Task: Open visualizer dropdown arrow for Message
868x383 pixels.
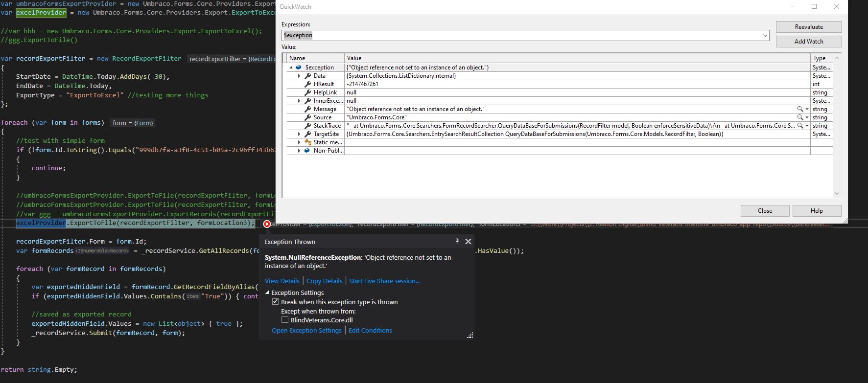Action: pos(807,109)
